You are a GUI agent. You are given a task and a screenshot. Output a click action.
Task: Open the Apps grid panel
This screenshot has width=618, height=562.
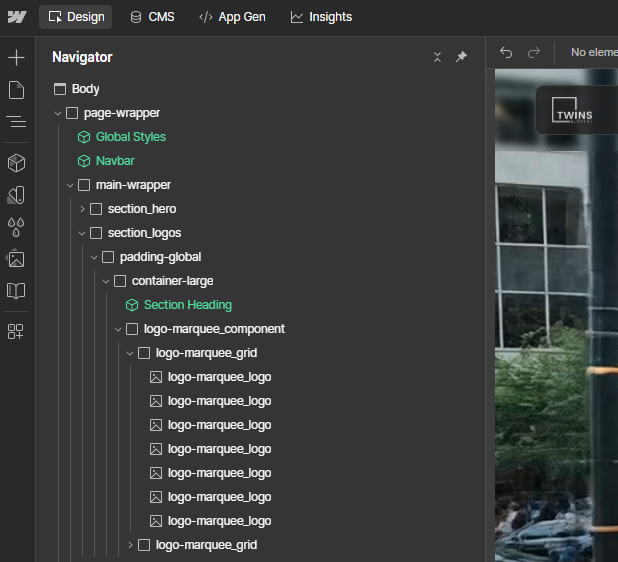coord(15,331)
